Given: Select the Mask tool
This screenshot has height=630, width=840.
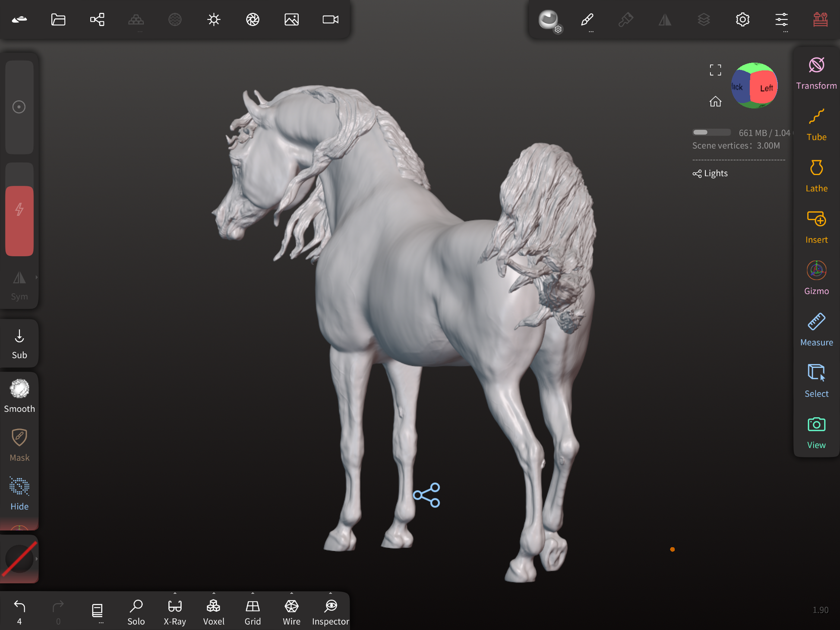Looking at the screenshot, I should [19, 445].
